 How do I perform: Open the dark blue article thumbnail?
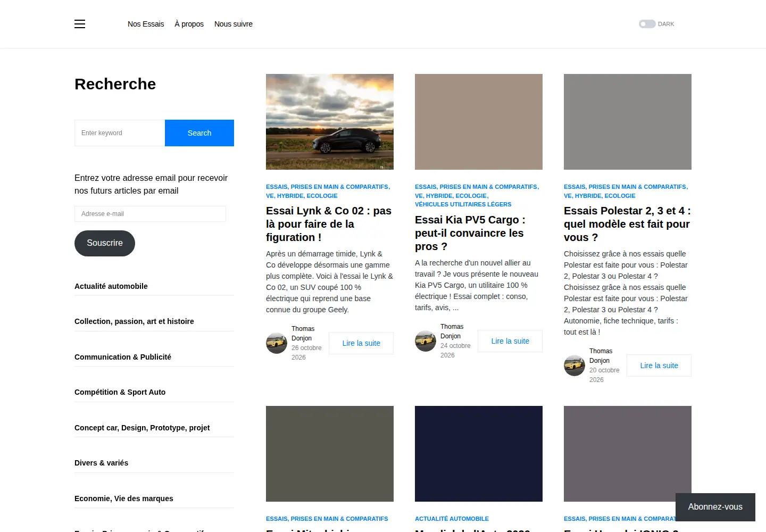point(479,454)
